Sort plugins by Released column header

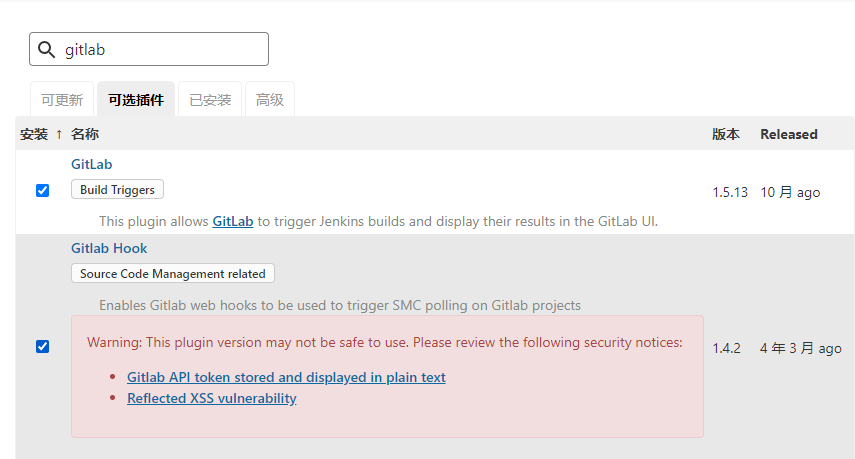pyautogui.click(x=789, y=134)
